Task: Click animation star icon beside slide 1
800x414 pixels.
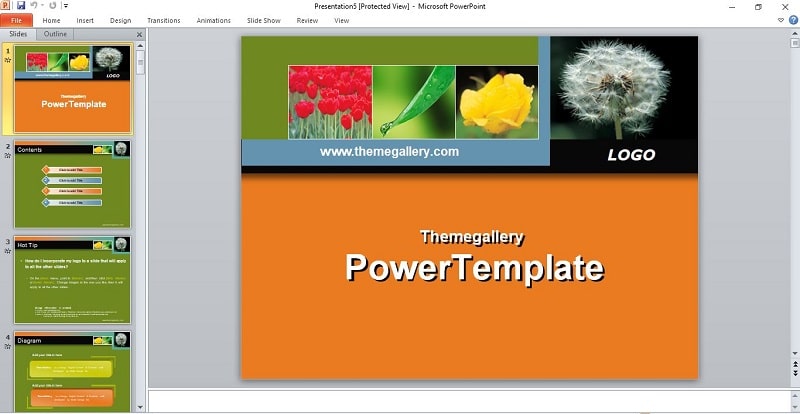Action: [x=8, y=60]
